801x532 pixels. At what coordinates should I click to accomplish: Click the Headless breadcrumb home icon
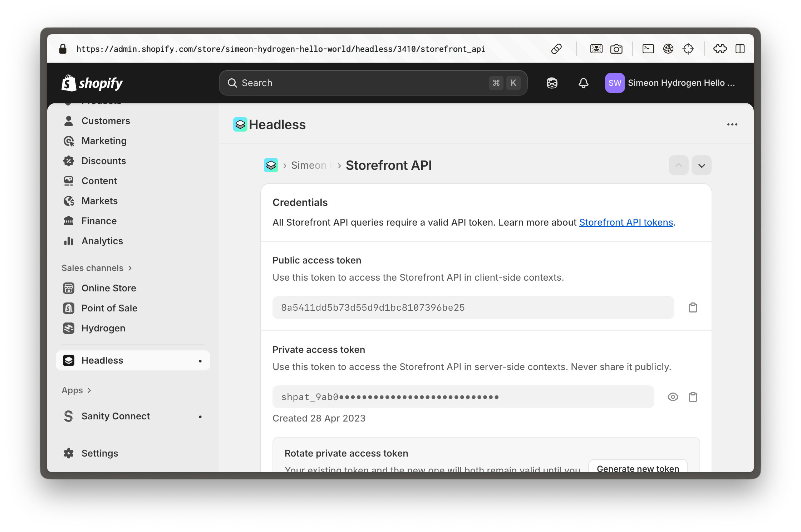point(271,165)
